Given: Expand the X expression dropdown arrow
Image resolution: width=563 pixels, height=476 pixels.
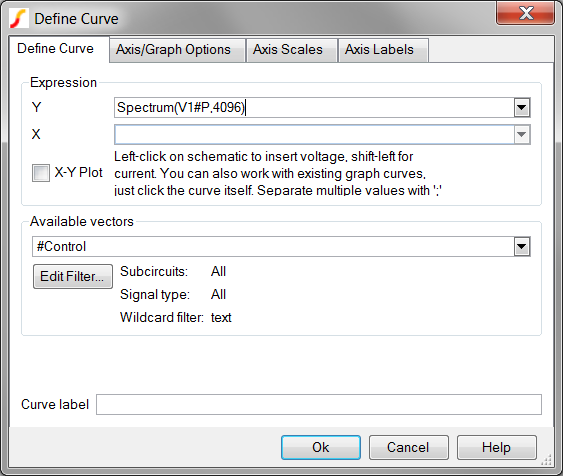Looking at the screenshot, I should click(x=522, y=135).
